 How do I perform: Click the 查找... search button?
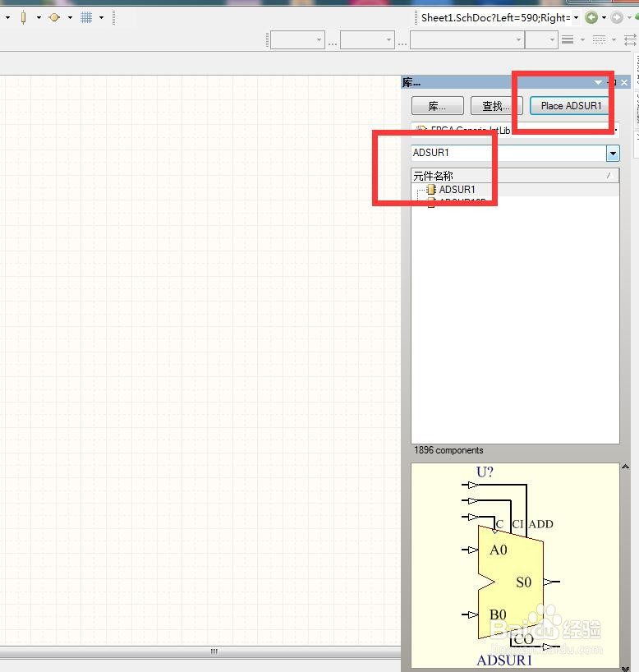click(496, 106)
